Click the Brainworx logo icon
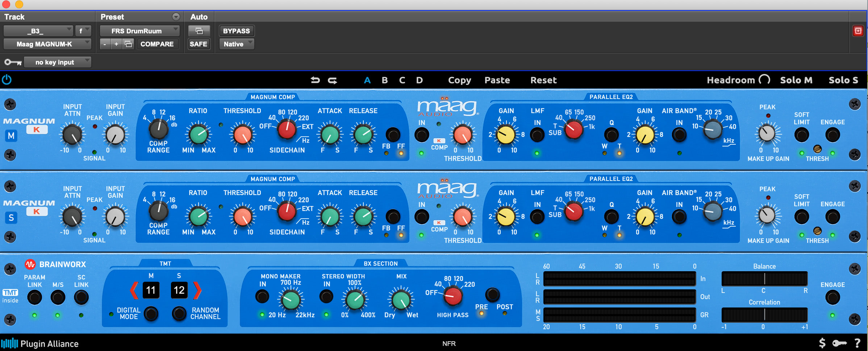This screenshot has height=351, width=868. point(30,264)
